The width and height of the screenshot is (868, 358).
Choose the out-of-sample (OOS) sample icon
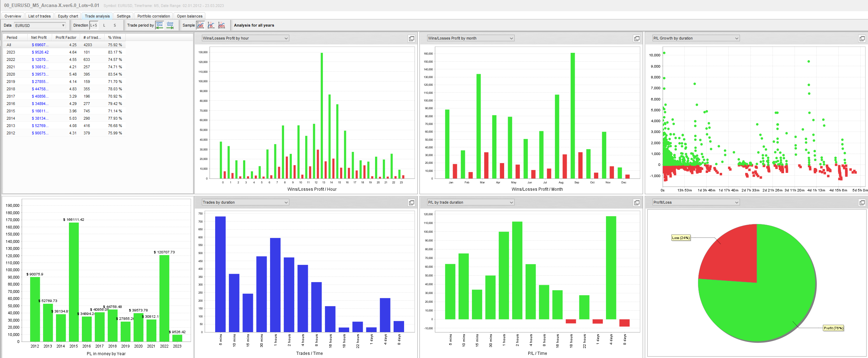(222, 25)
